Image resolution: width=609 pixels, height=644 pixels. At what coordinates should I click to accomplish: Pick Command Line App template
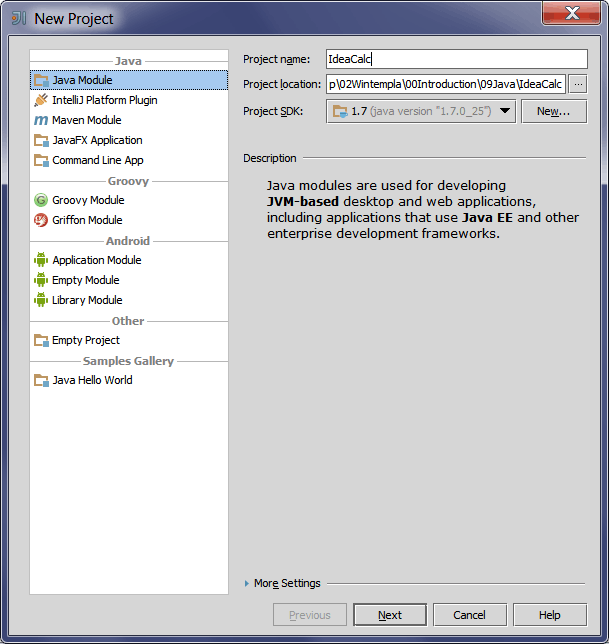point(129,160)
